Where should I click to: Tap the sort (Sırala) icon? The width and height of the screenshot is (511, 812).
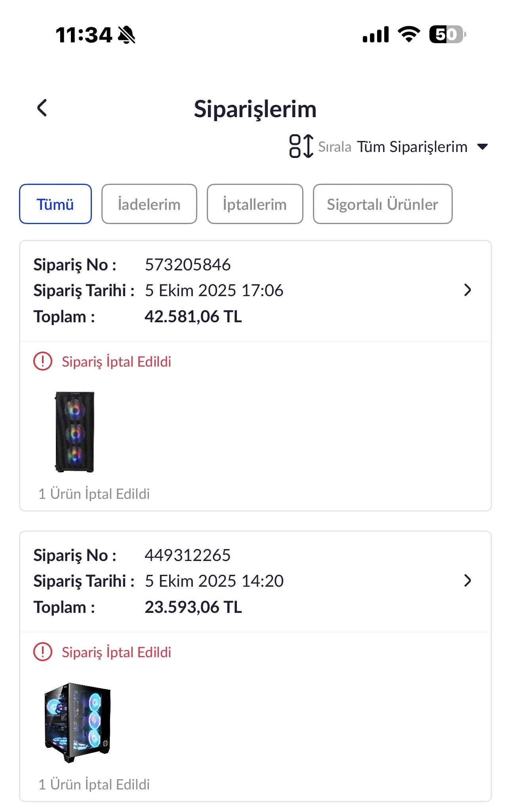coord(301,146)
